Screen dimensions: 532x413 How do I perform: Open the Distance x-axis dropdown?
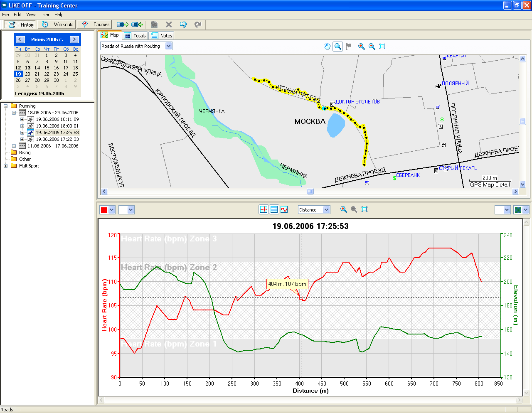point(326,210)
